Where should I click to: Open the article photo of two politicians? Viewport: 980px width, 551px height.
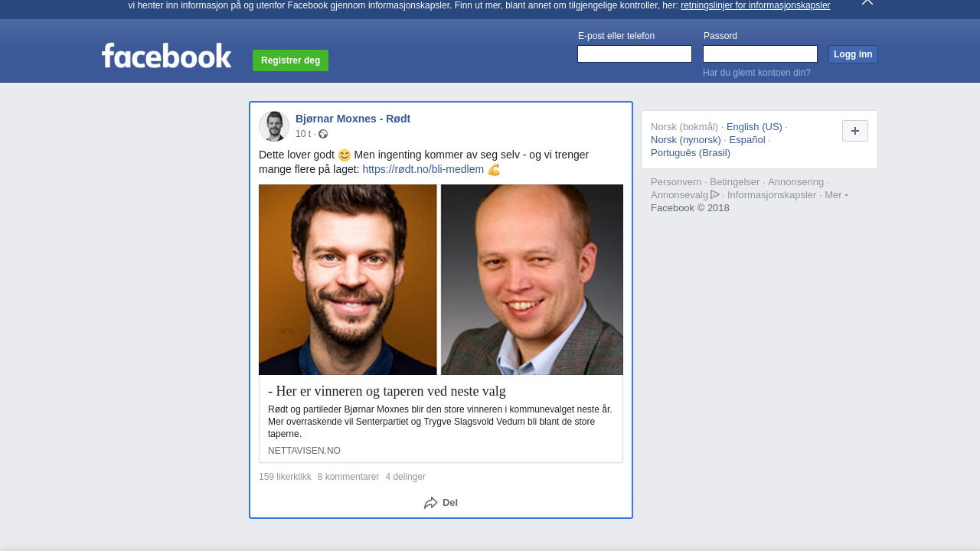[x=441, y=279]
